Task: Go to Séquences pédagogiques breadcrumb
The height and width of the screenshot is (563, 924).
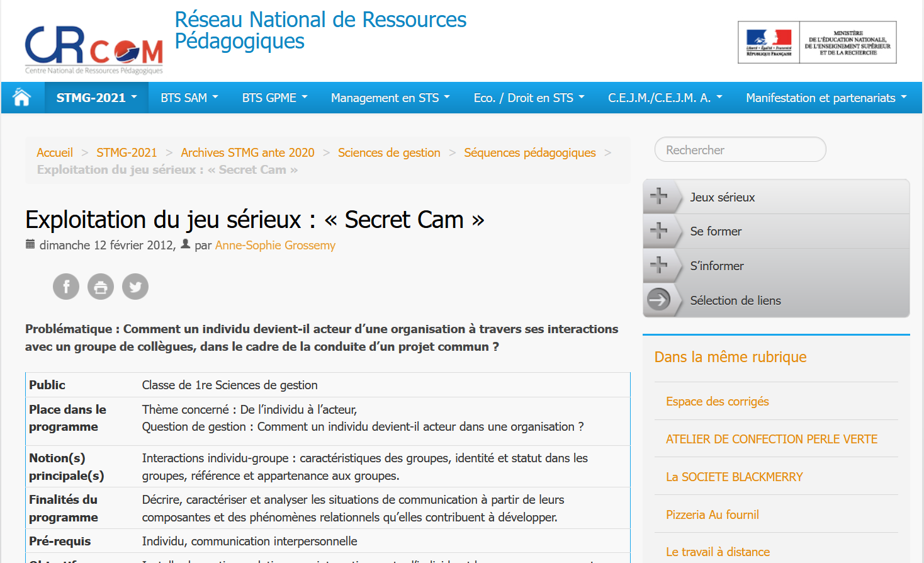Action: (x=529, y=152)
